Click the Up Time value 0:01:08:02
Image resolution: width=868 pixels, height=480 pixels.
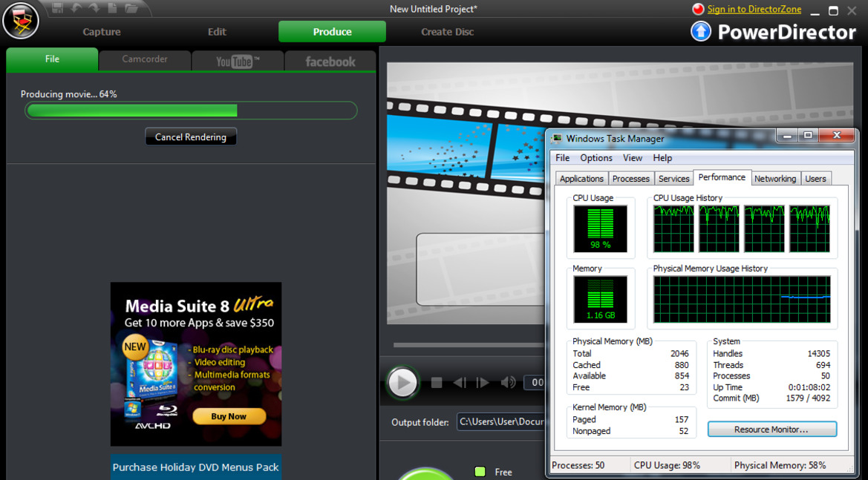(809, 387)
